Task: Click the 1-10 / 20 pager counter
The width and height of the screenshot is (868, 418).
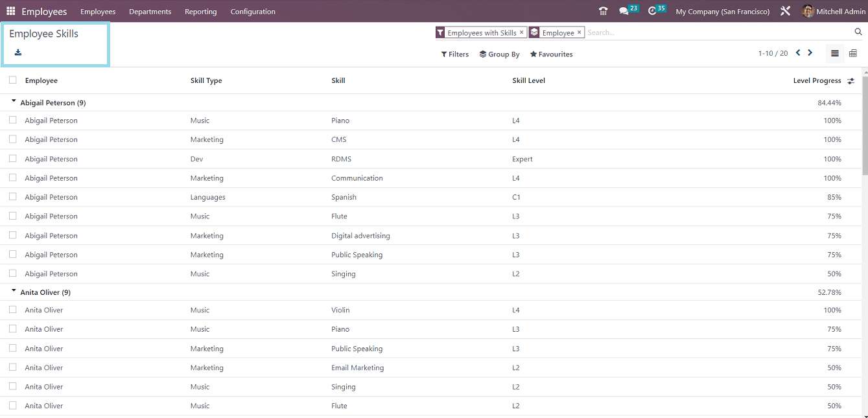Action: 773,53
